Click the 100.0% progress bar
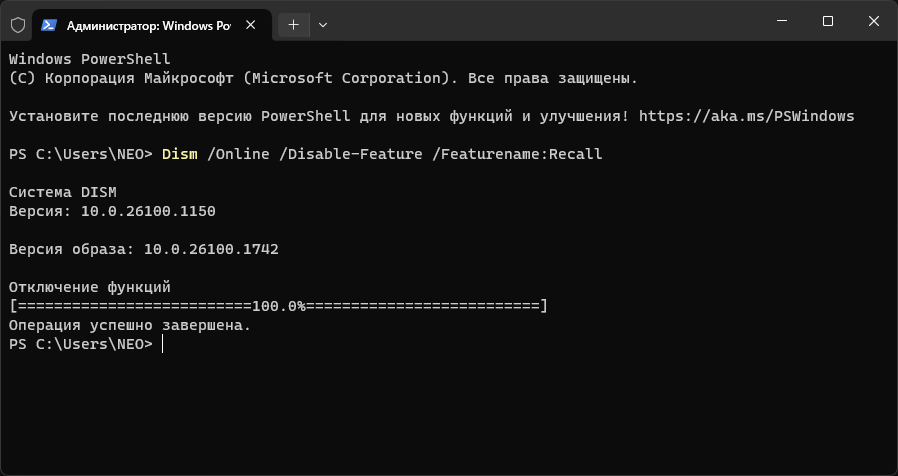Image resolution: width=898 pixels, height=476 pixels. (x=277, y=306)
